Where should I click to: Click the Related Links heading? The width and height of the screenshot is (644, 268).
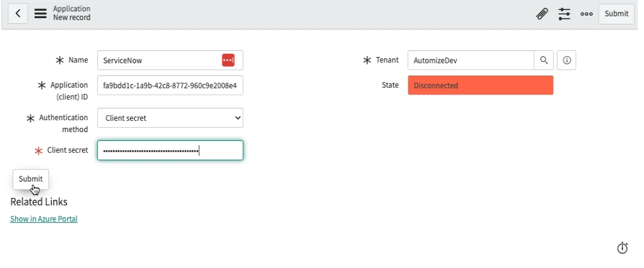(x=39, y=202)
